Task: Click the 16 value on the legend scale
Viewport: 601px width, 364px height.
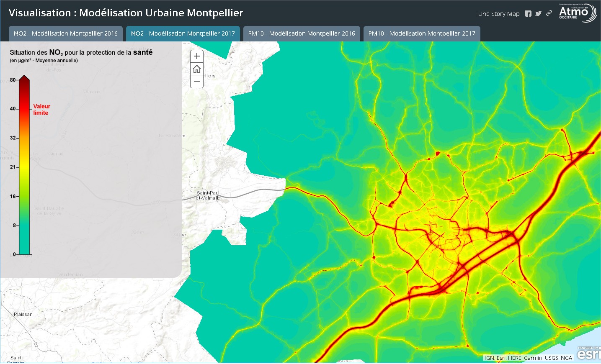Action: [13, 196]
